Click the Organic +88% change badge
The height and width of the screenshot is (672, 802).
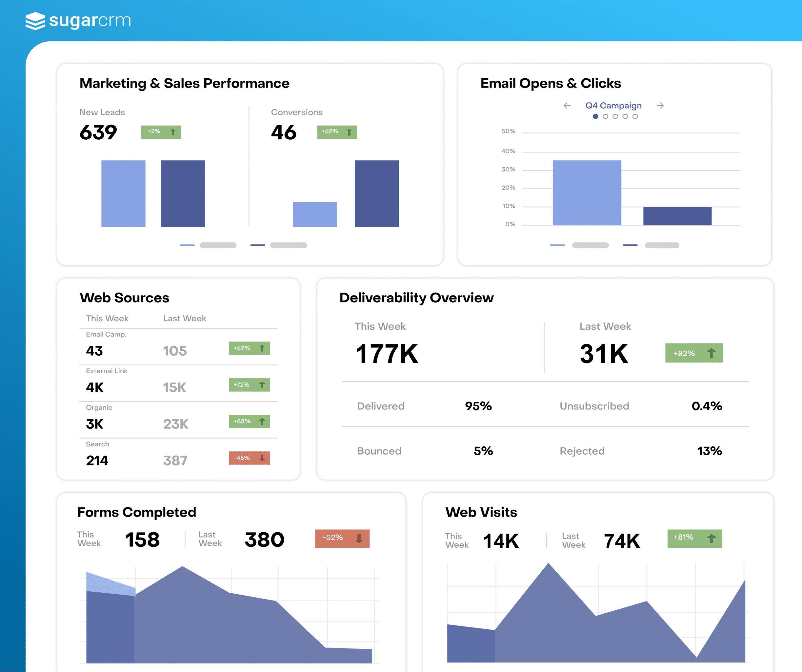coord(249,422)
